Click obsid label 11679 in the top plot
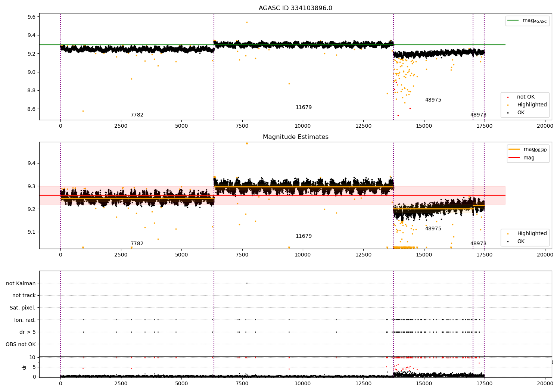The width and height of the screenshot is (560, 392). (x=304, y=108)
